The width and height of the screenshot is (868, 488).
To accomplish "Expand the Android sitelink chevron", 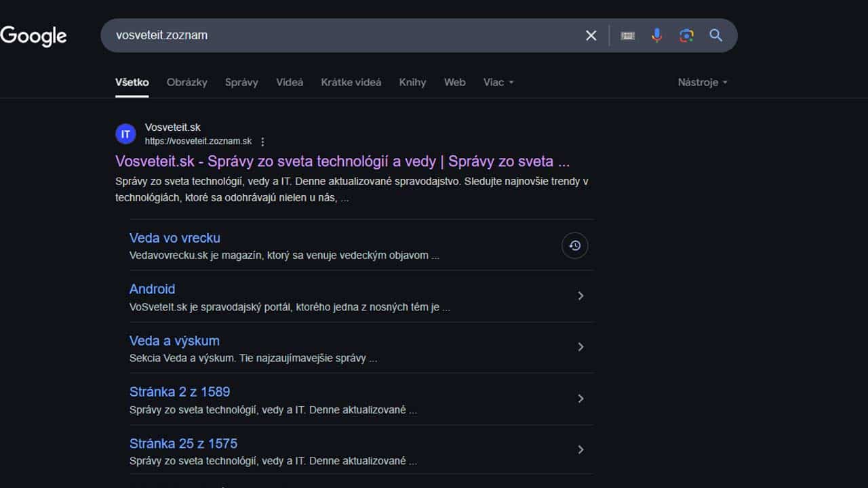I will [x=580, y=296].
